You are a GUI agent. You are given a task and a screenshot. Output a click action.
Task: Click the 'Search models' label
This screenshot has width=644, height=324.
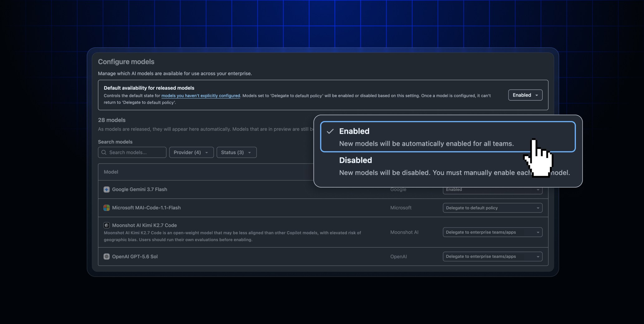tap(115, 142)
